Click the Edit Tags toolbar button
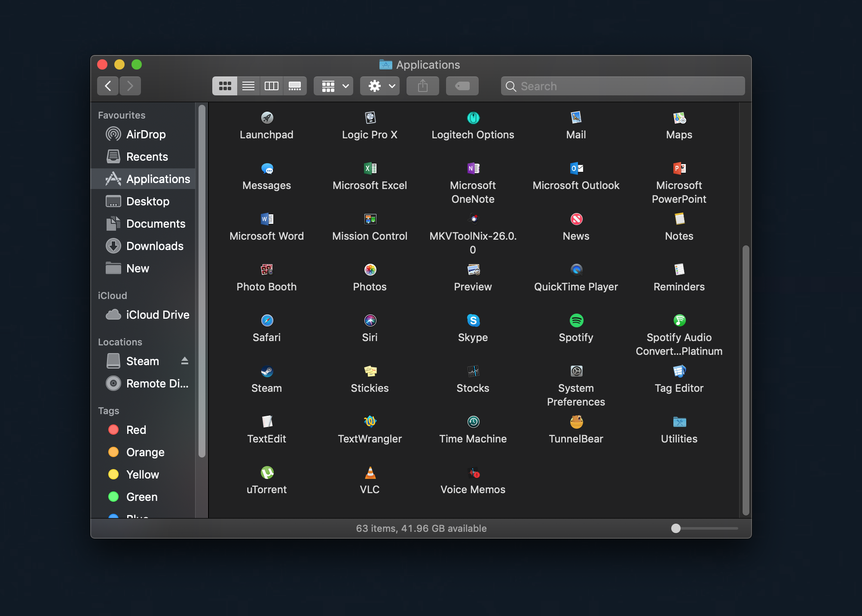Viewport: 862px width, 616px height. (x=462, y=86)
